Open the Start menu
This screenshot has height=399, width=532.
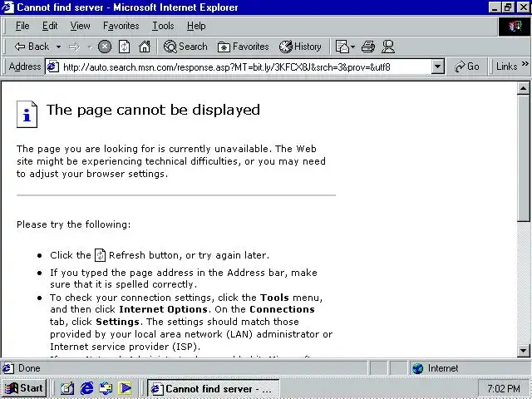tap(23, 388)
